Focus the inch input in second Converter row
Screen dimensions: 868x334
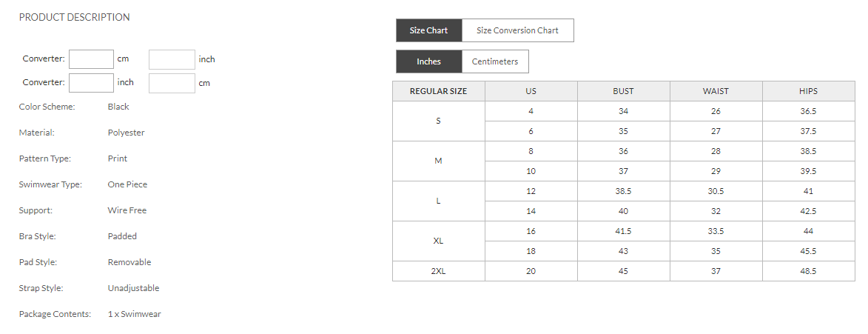coord(91,83)
